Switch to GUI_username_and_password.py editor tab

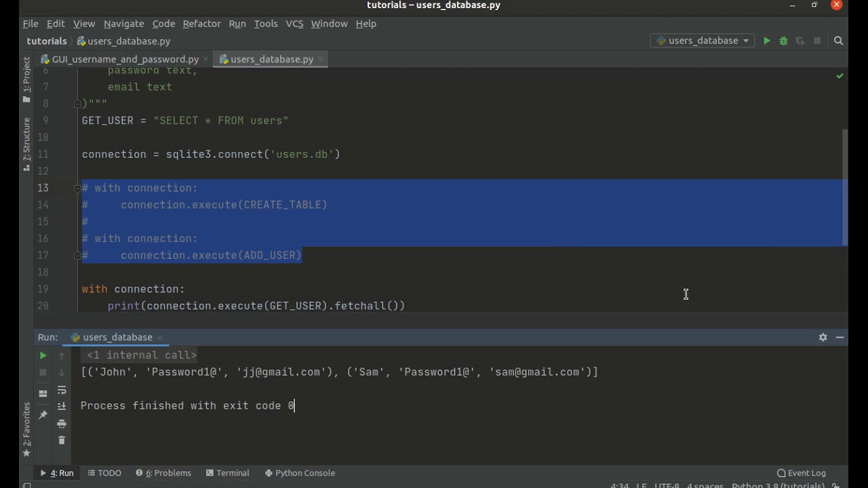(125, 60)
